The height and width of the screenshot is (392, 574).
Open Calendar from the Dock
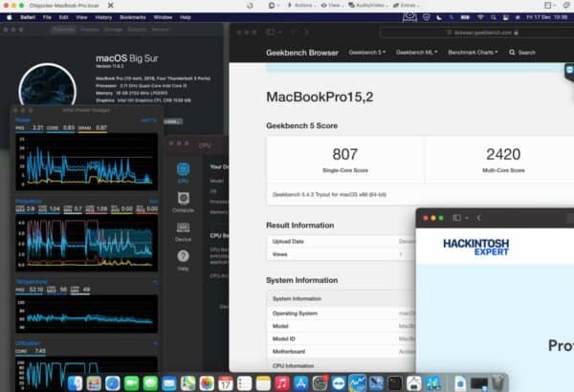pos(226,383)
